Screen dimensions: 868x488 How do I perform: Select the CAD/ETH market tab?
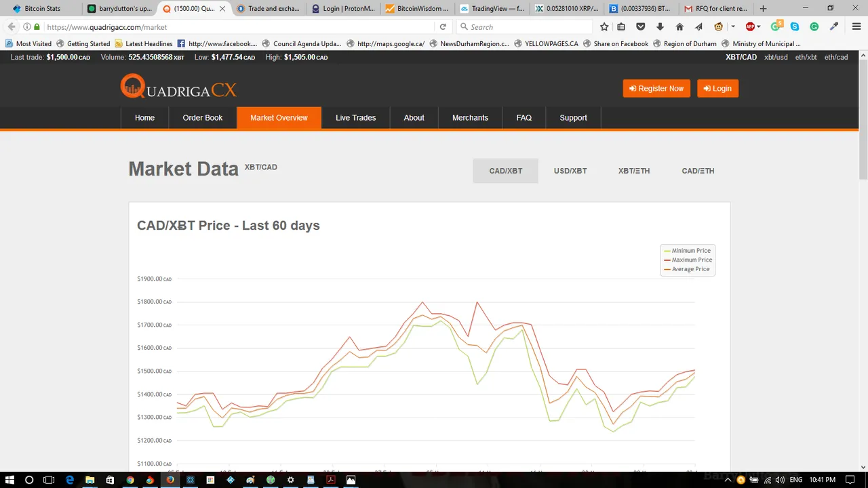(698, 171)
